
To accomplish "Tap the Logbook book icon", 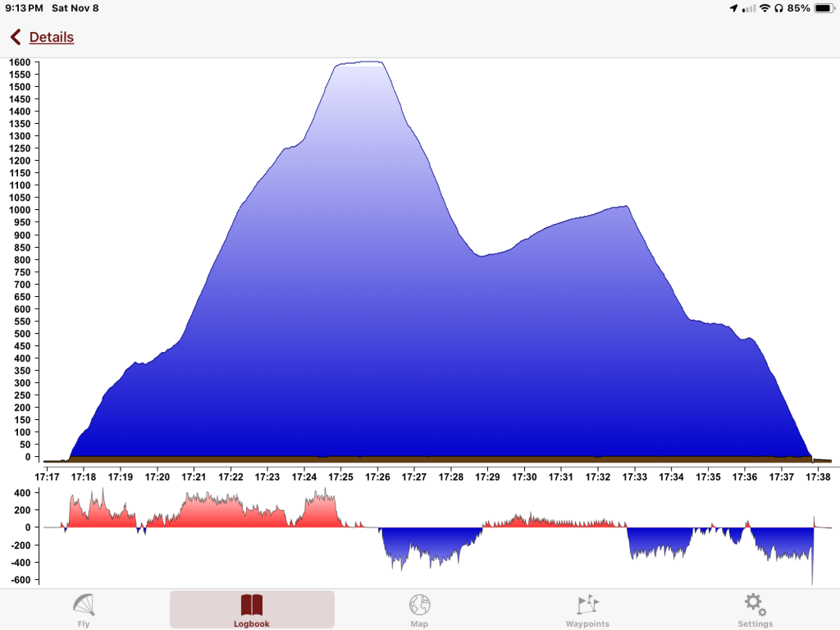I will coord(252,605).
